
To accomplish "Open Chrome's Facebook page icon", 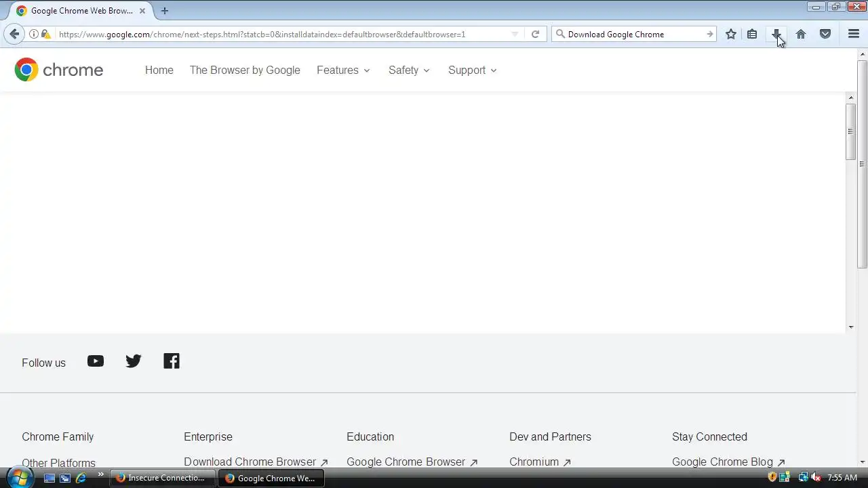I will pos(172,361).
